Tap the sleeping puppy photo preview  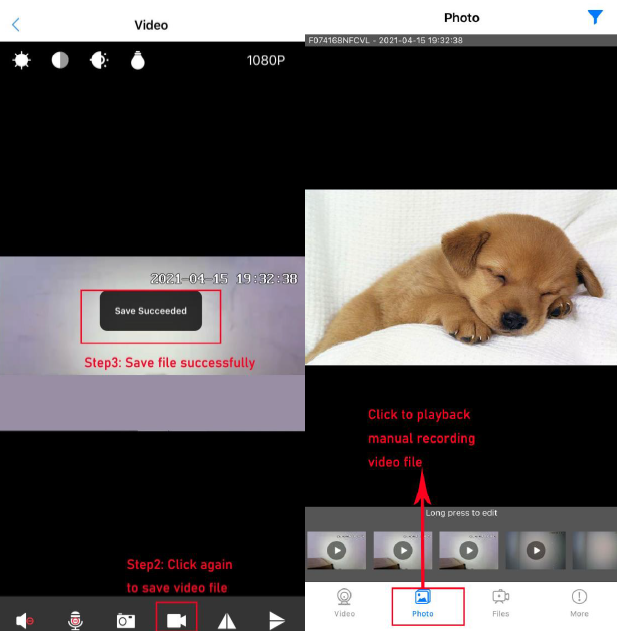click(x=461, y=277)
